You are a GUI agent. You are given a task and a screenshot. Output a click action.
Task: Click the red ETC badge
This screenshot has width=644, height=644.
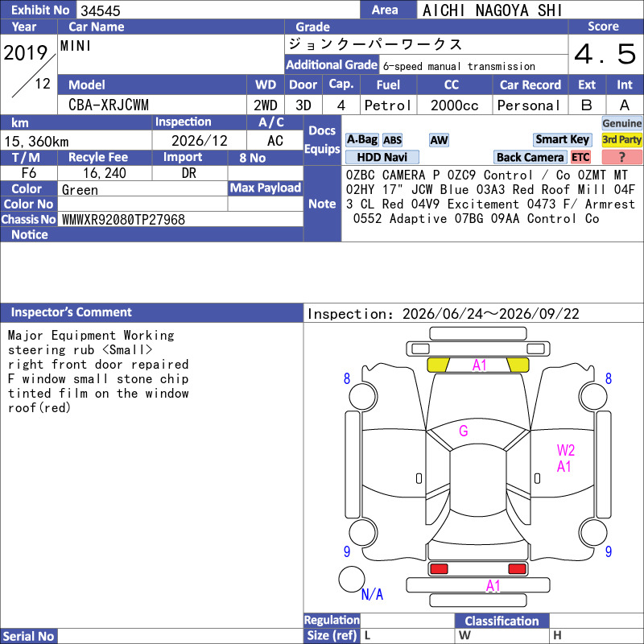580,157
